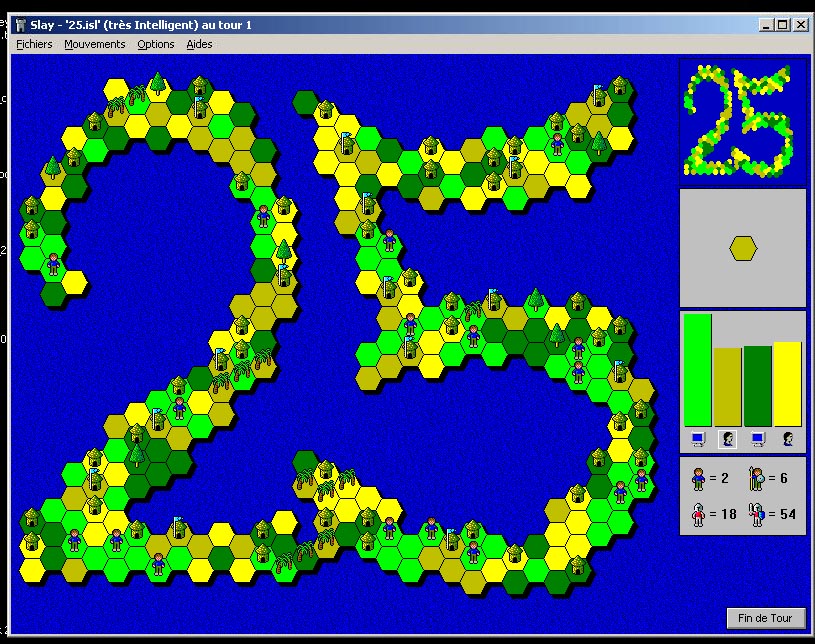Click the peasant icon costing 2
The image size is (815, 644).
[x=698, y=478]
